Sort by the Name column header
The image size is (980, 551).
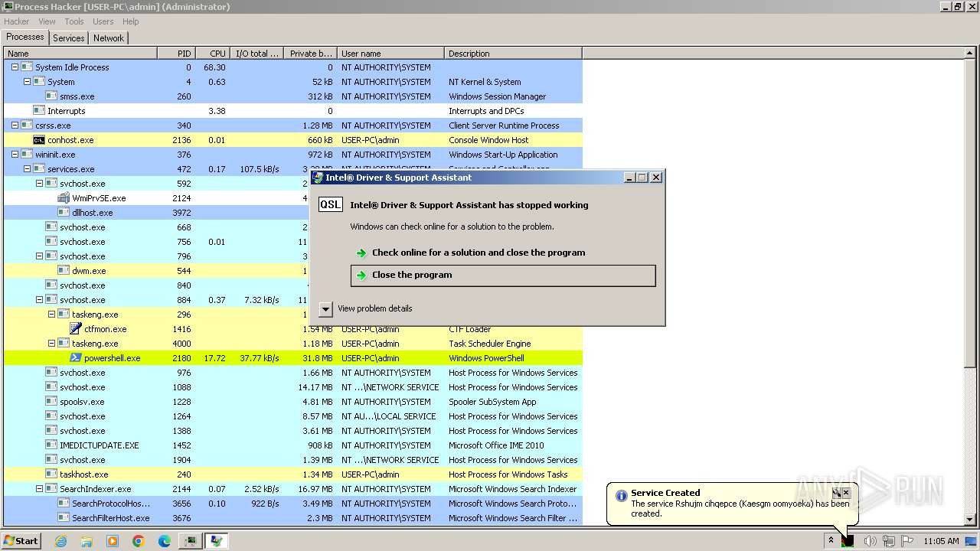click(80, 54)
